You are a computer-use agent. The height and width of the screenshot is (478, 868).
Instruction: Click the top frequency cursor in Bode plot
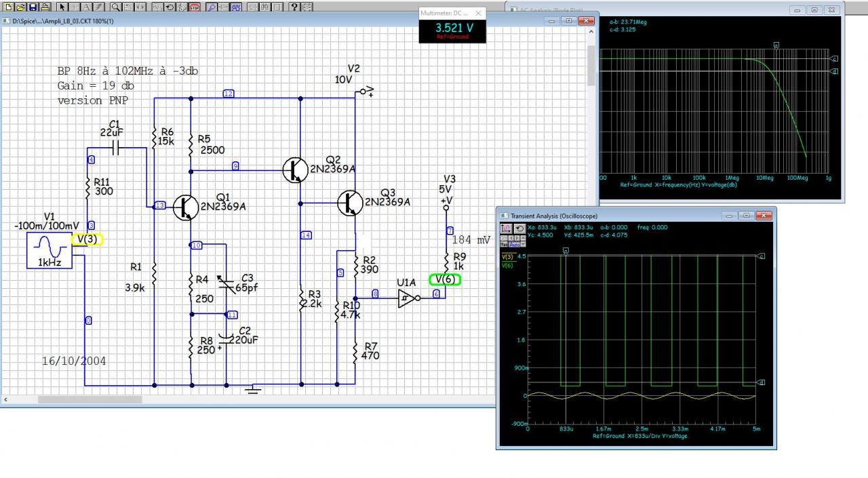tap(776, 45)
